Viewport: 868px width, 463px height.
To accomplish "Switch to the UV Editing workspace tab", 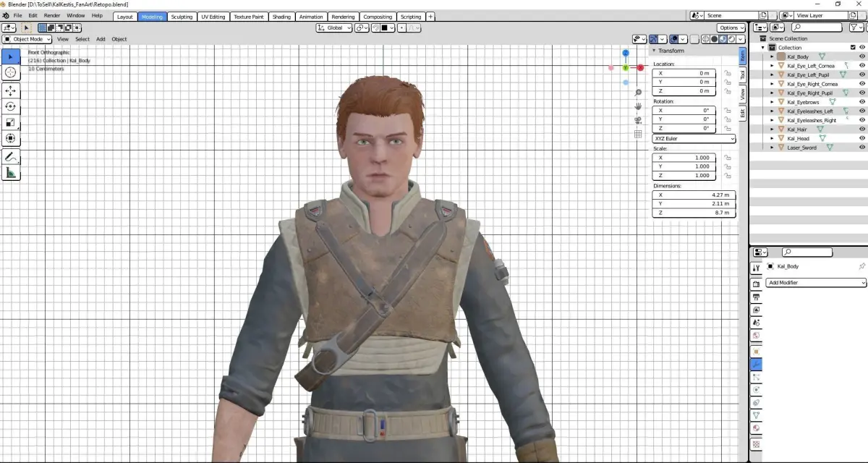I will (213, 17).
